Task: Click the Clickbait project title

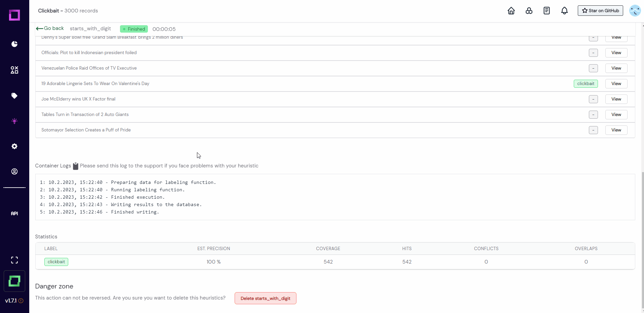Action: tap(48, 11)
